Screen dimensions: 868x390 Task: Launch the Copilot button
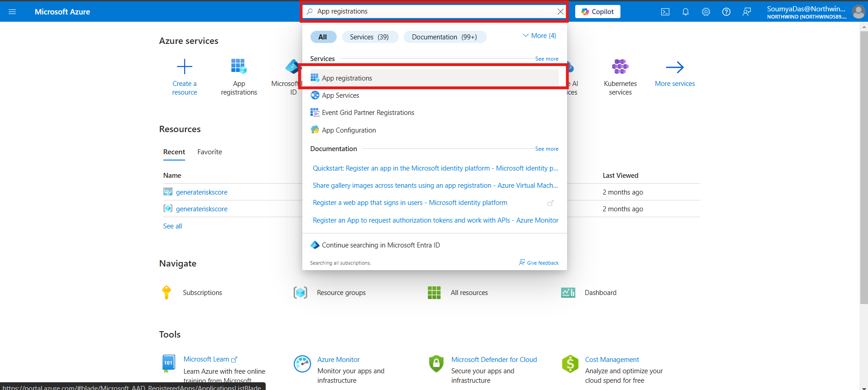(x=597, y=12)
